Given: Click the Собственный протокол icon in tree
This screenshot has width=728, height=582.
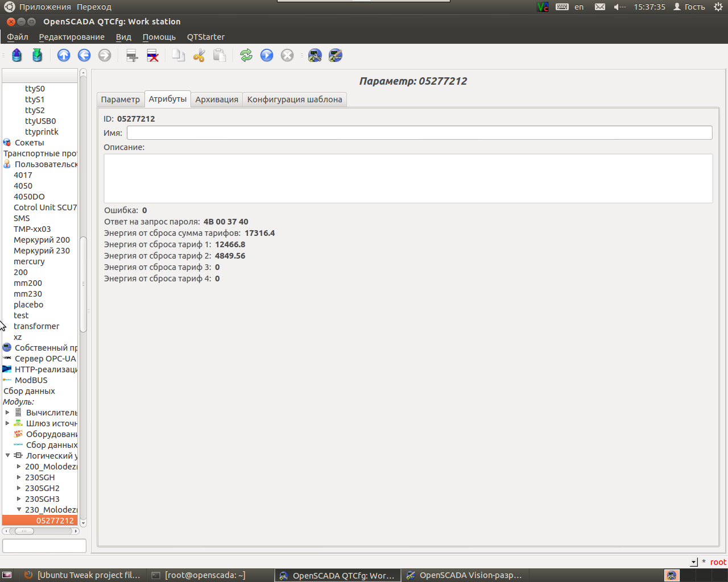Looking at the screenshot, I should 7,348.
